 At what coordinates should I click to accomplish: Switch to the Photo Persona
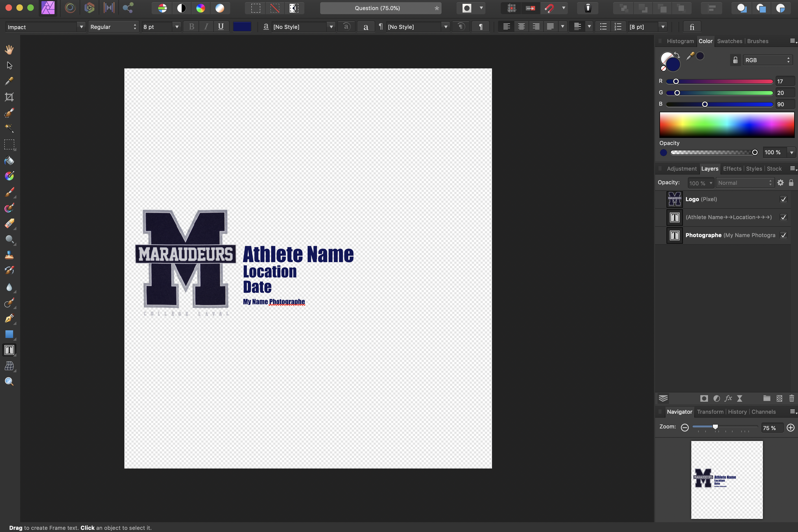[48, 8]
